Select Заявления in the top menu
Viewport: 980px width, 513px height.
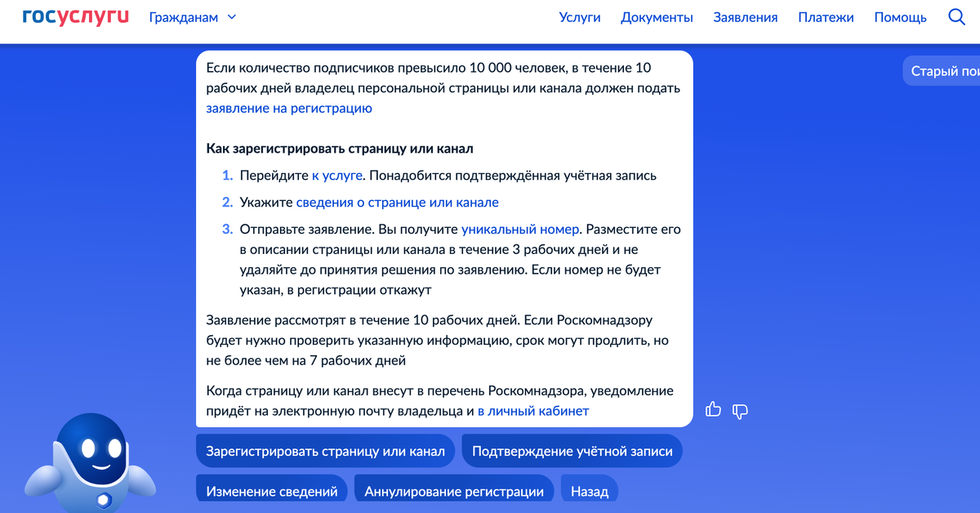(746, 16)
